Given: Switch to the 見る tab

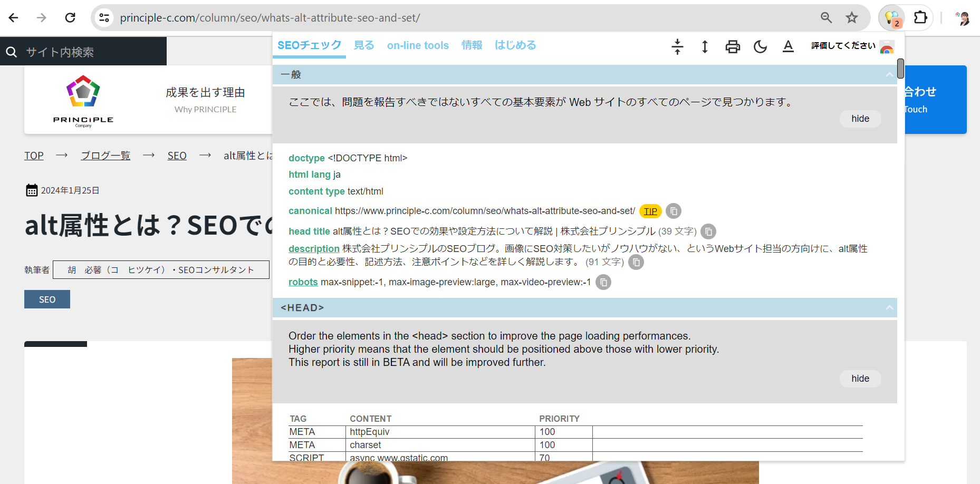Looking at the screenshot, I should tap(364, 45).
